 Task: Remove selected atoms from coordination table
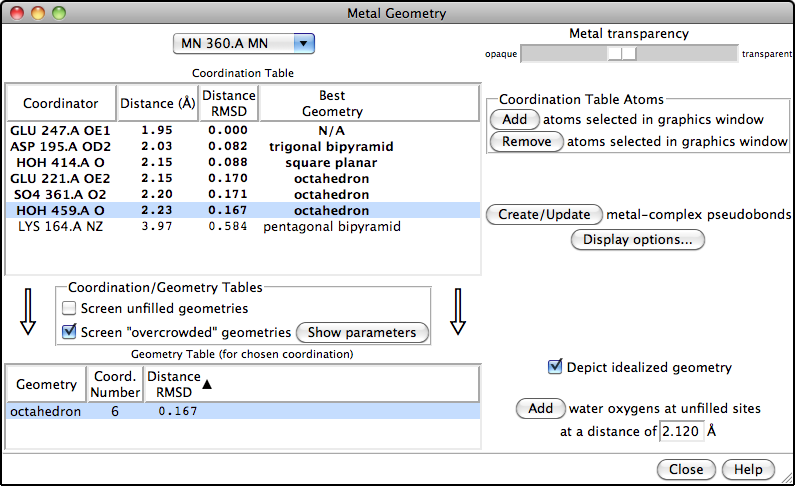tap(526, 142)
